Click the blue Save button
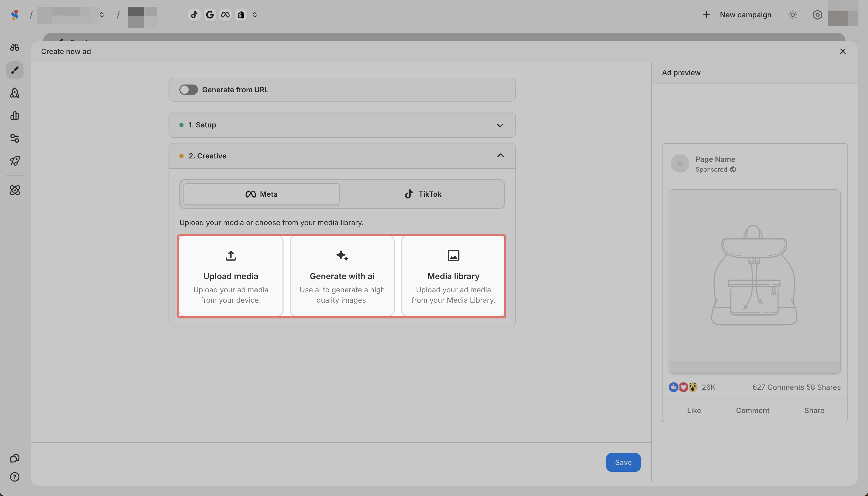 pos(623,462)
